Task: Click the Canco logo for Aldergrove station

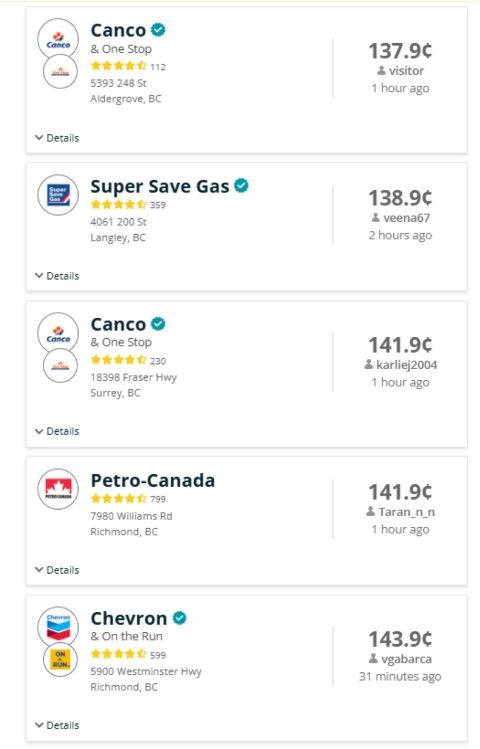Action: [58, 39]
